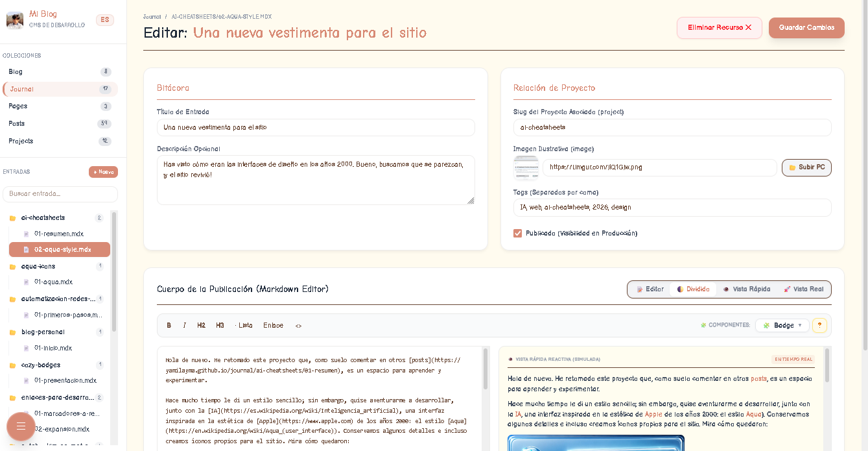Click the file icon of 01-primeros-pasos
Viewport: 868px width, 451px height.
(26, 315)
